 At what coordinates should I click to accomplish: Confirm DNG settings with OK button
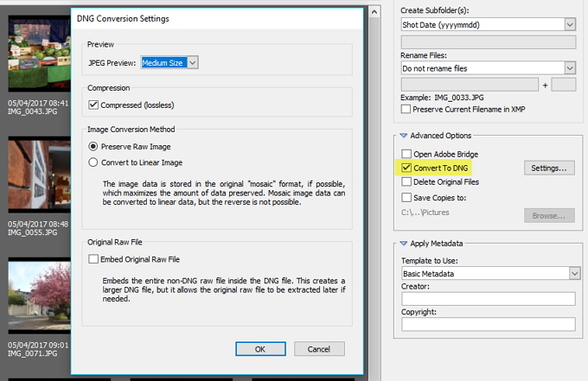260,349
